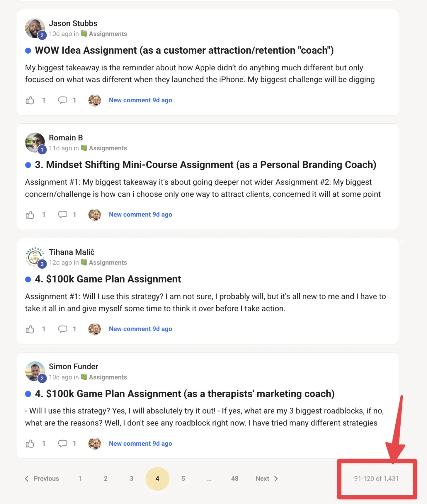Open comment icon on Tihana Malič's post

coord(63,329)
